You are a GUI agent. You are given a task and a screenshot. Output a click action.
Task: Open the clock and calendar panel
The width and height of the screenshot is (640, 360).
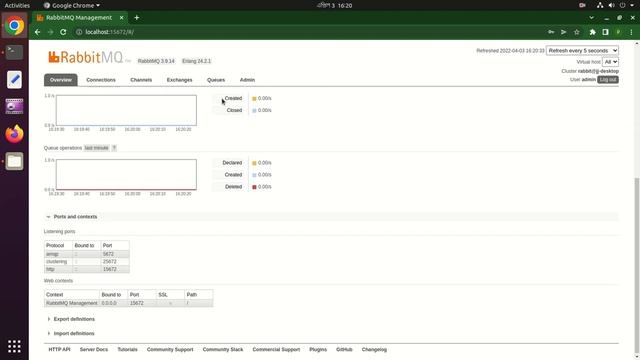(335, 5)
